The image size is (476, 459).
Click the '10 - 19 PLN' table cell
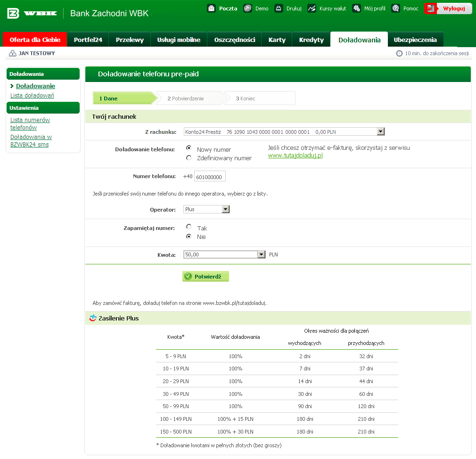click(176, 369)
